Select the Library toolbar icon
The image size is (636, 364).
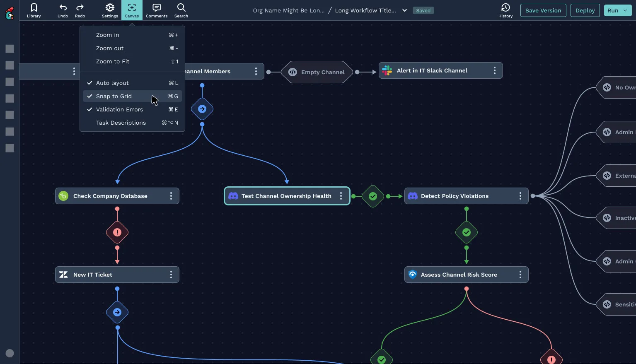pos(34,10)
